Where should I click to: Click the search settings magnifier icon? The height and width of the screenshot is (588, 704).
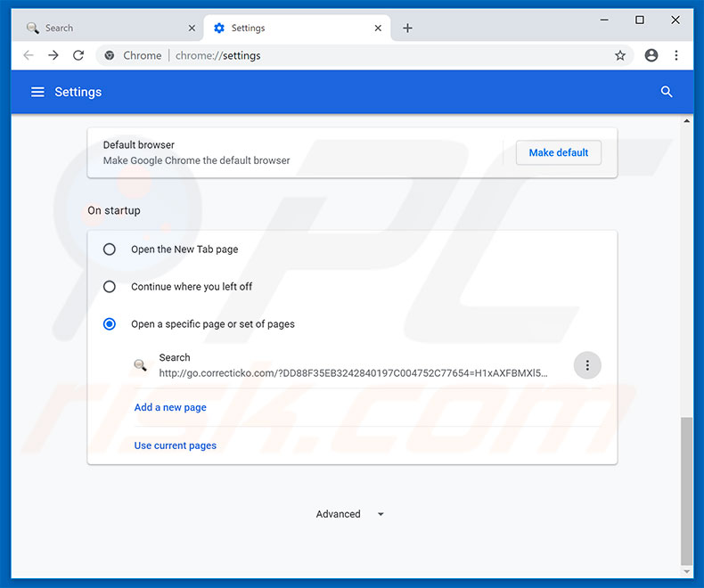(x=667, y=92)
